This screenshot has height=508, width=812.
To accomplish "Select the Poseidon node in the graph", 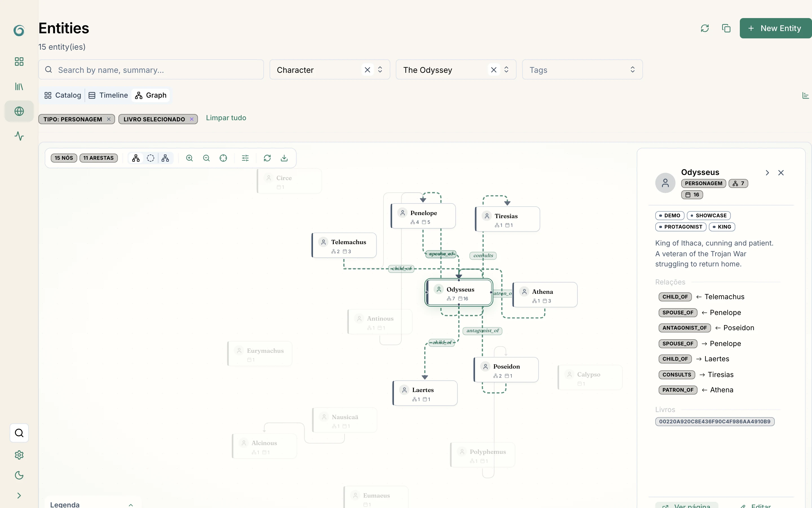I will point(506,370).
